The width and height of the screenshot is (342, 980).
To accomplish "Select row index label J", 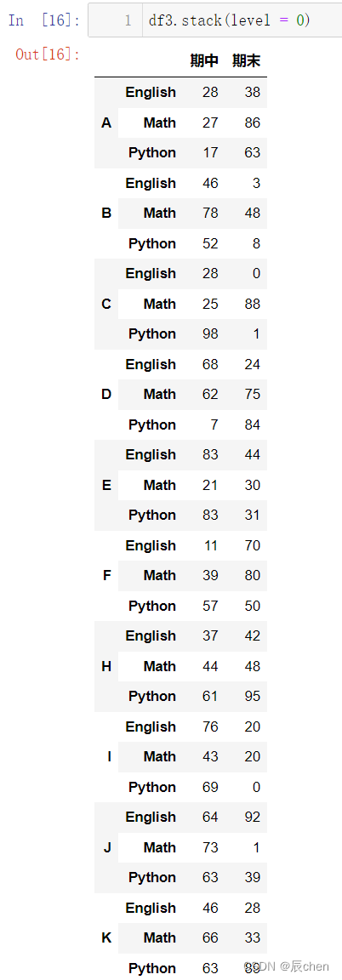I will click(106, 847).
